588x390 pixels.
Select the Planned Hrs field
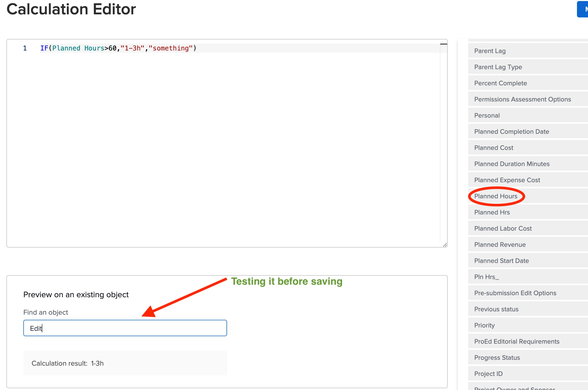(492, 212)
